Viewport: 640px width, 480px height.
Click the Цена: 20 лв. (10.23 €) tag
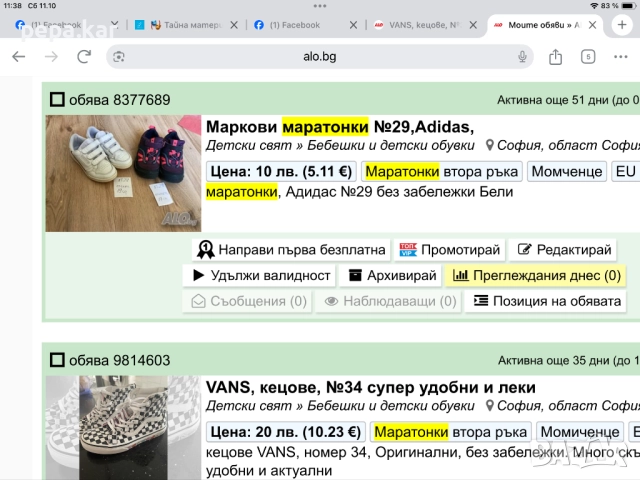coord(286,432)
